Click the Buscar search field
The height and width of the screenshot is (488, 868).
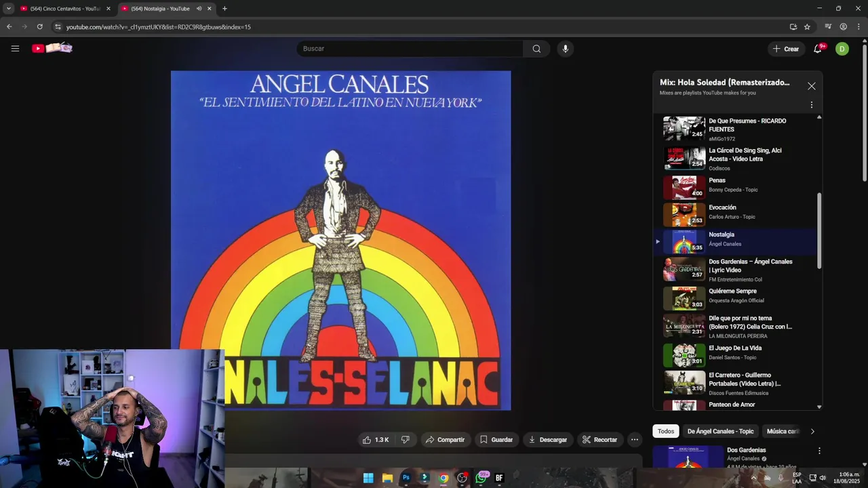tap(410, 49)
